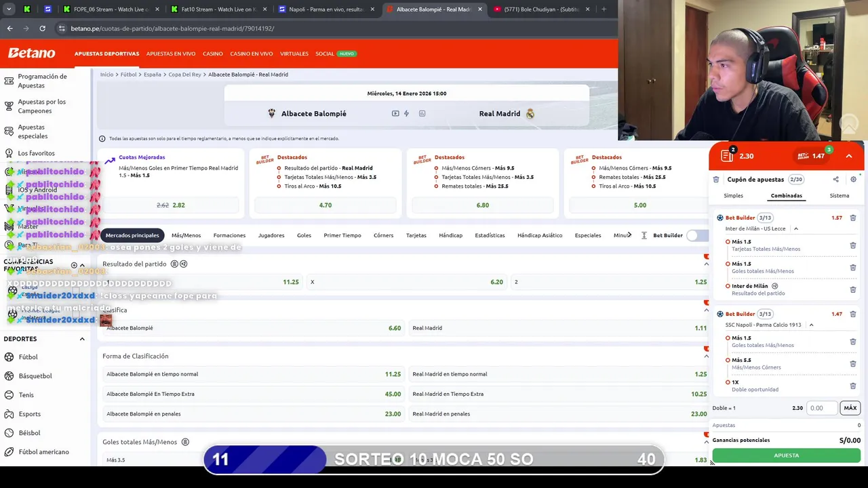
Task: Share the bet coupon
Action: tap(835, 180)
